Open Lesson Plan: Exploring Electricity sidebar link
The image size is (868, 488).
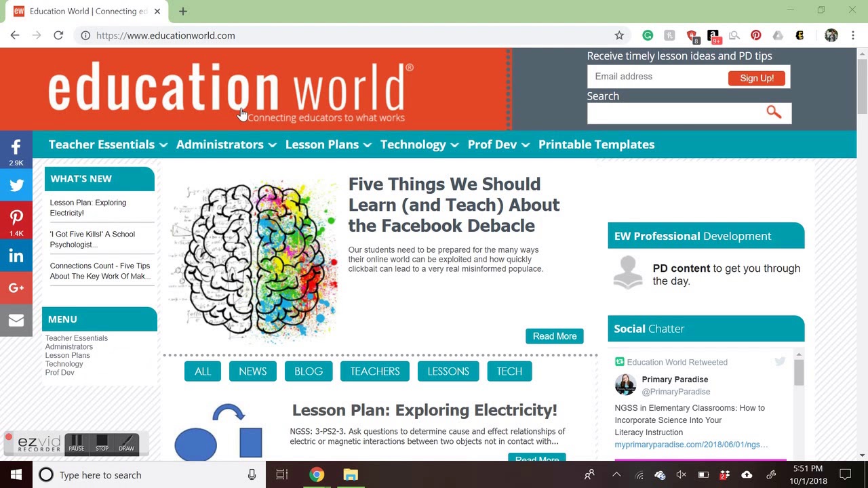coord(87,207)
